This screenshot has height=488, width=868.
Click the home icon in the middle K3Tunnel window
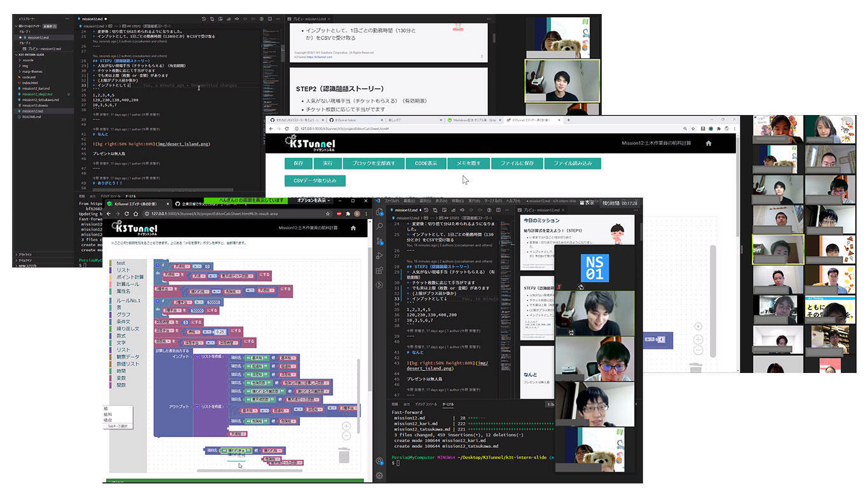709,144
